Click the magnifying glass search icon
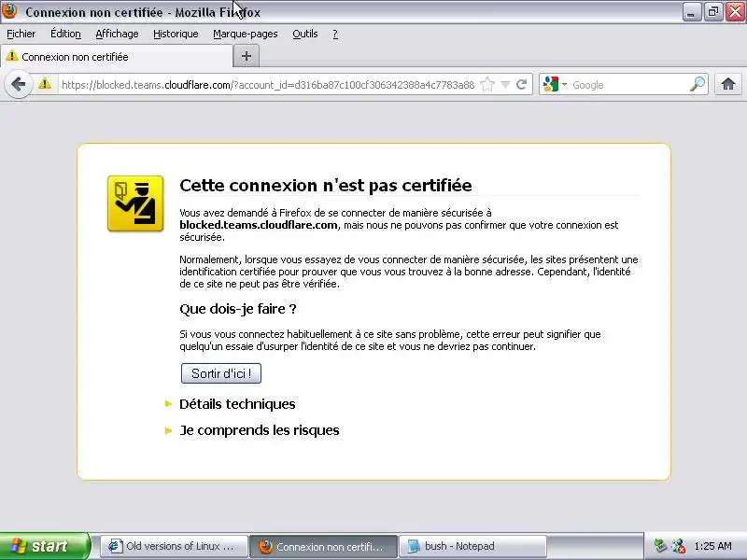Viewport: 747px width, 560px height. coord(697,84)
